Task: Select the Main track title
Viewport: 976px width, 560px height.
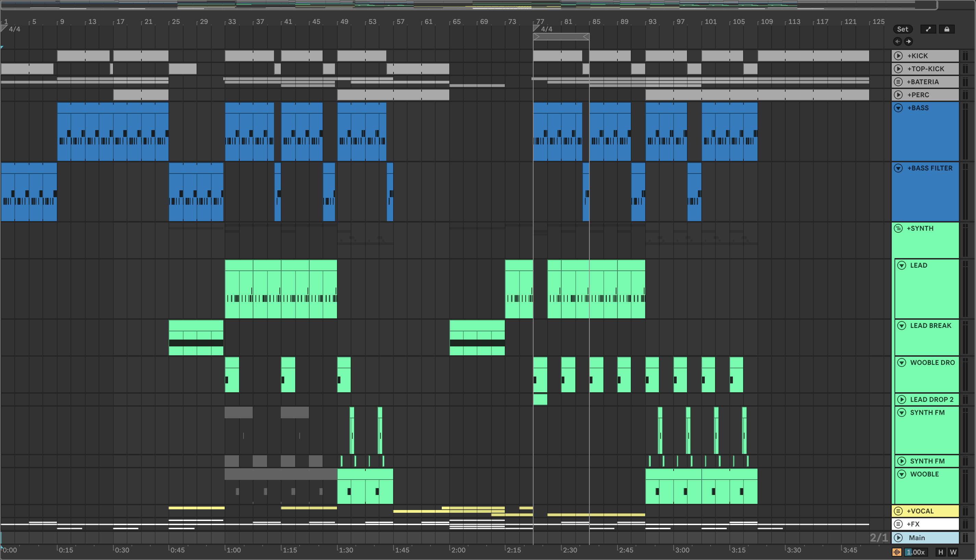Action: click(917, 538)
